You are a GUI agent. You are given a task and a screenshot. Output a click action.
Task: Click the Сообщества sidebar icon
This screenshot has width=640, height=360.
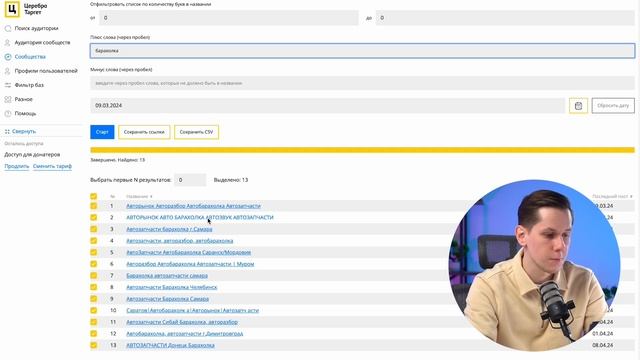[x=8, y=57]
